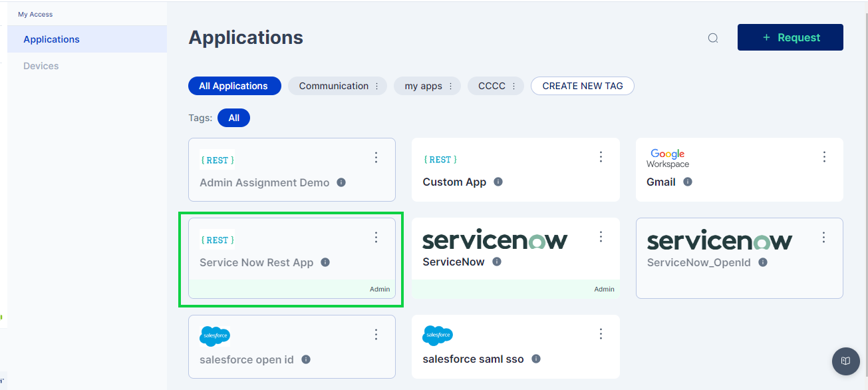Click the search magnifier icon

[x=712, y=38]
